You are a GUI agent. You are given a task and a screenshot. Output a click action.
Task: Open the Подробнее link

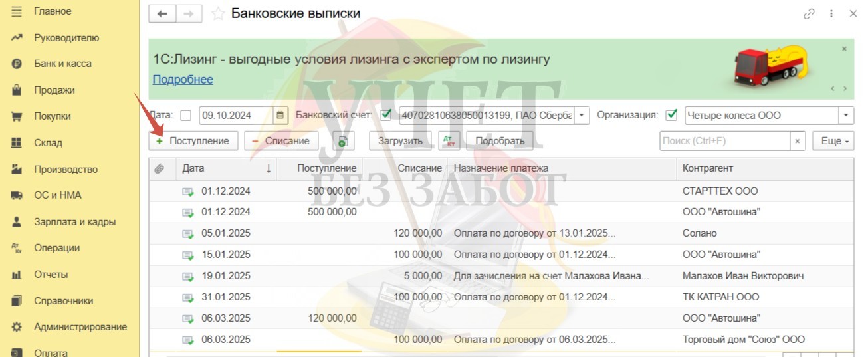pyautogui.click(x=183, y=80)
